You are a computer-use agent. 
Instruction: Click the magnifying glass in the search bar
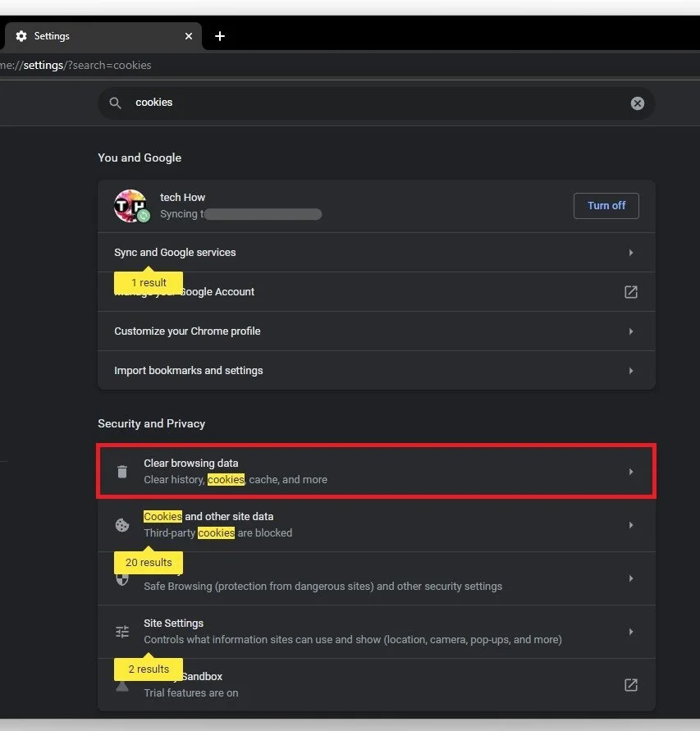tap(115, 103)
